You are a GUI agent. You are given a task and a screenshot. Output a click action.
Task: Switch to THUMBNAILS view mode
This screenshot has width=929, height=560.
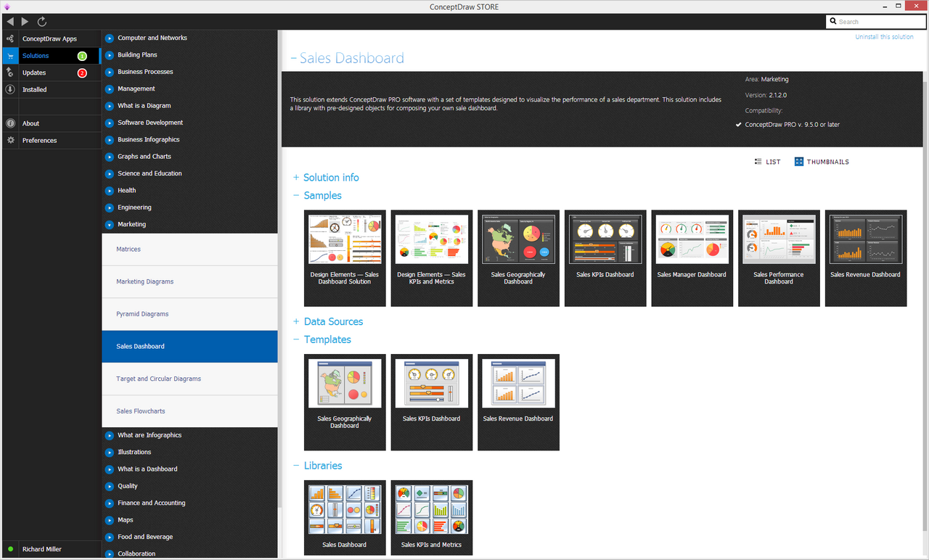tap(822, 162)
